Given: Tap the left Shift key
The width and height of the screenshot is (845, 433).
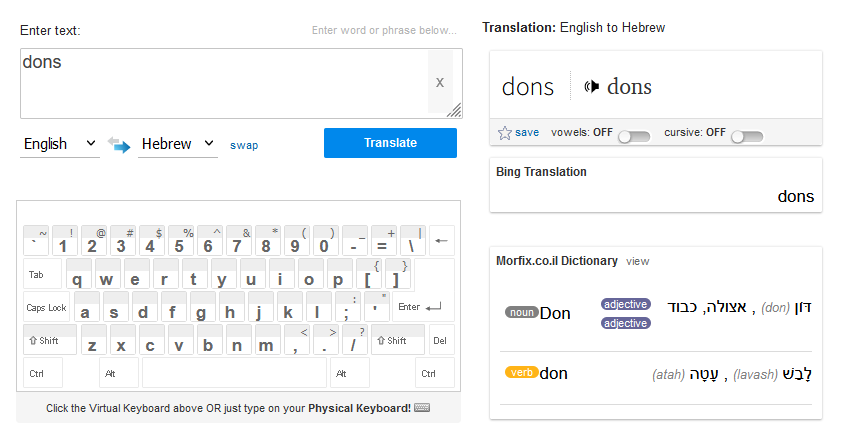Looking at the screenshot, I should (50, 340).
